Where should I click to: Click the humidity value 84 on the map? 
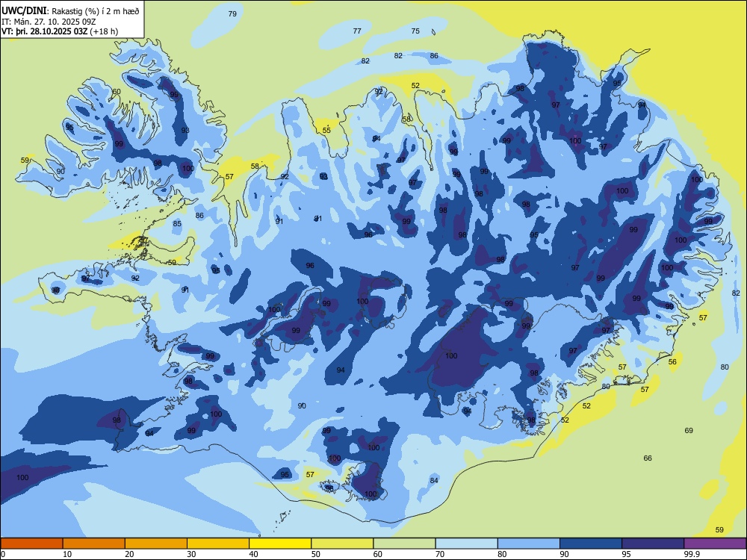coord(433,480)
